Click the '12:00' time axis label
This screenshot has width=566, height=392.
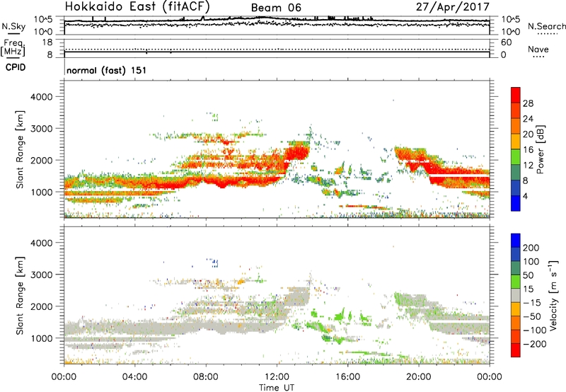click(277, 377)
